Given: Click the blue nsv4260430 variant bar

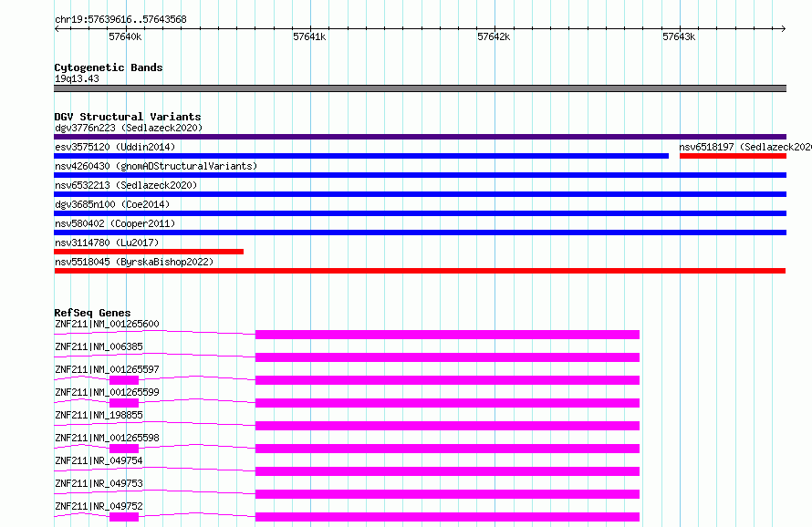Looking at the screenshot, I should tap(420, 175).
